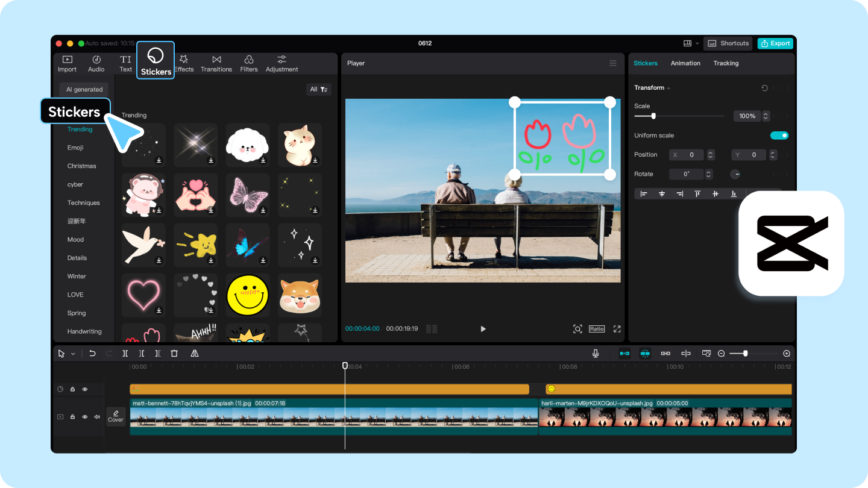Click the Undo icon above the timeline
Image resolution: width=868 pixels, height=488 pixels.
tap(92, 353)
